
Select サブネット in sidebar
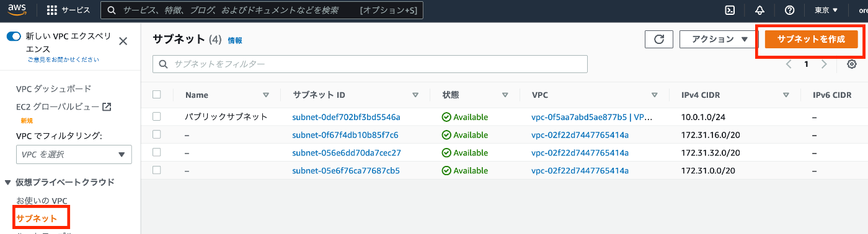37,219
